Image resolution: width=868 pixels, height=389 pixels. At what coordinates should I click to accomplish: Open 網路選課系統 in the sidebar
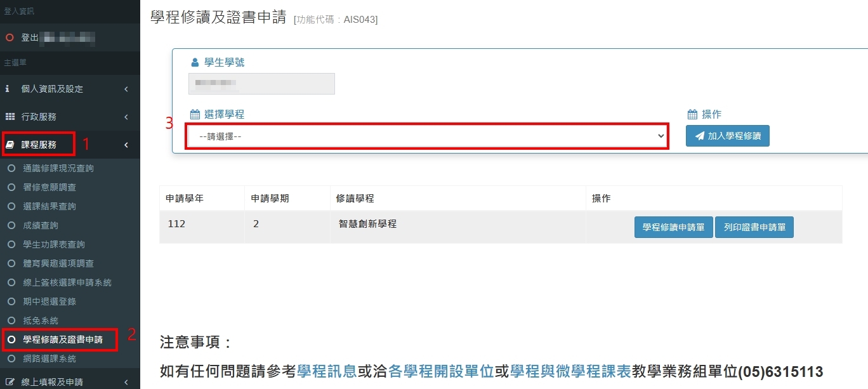tap(49, 359)
